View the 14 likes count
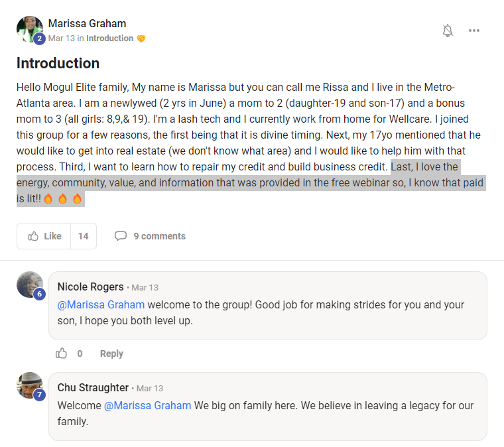The width and height of the screenshot is (504, 447). coord(84,236)
